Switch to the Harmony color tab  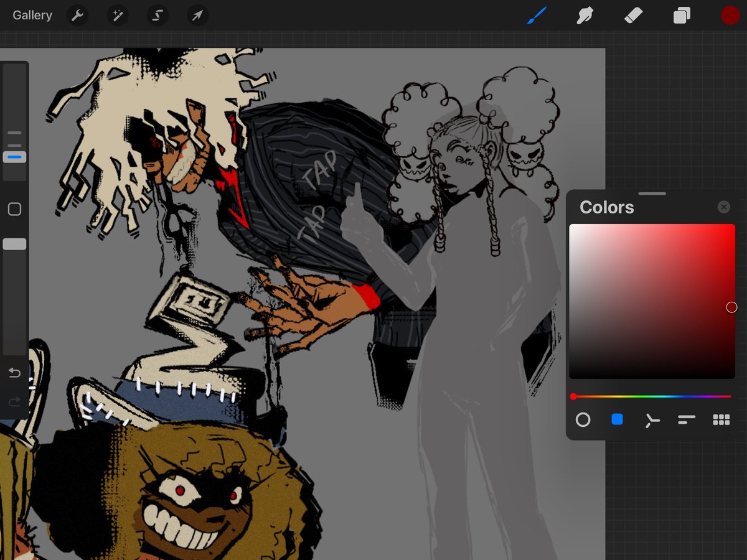[x=652, y=421]
